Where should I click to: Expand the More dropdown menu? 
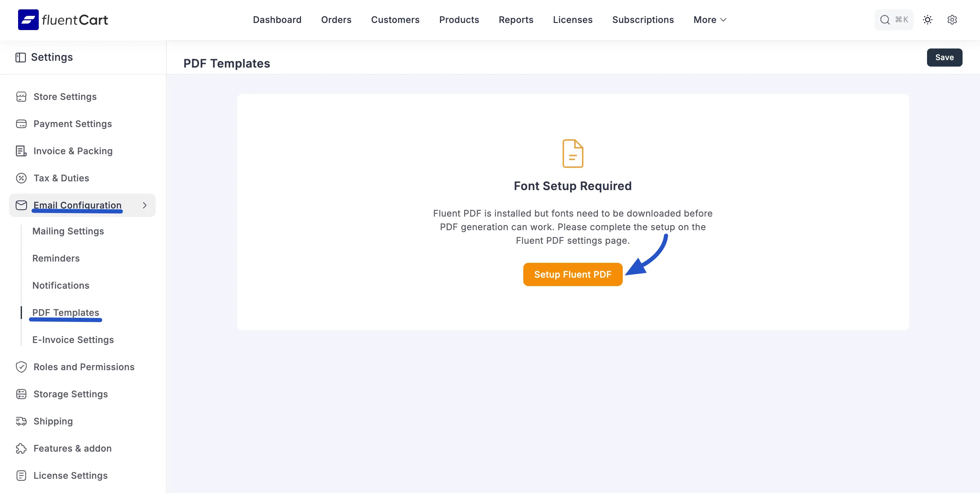click(710, 20)
